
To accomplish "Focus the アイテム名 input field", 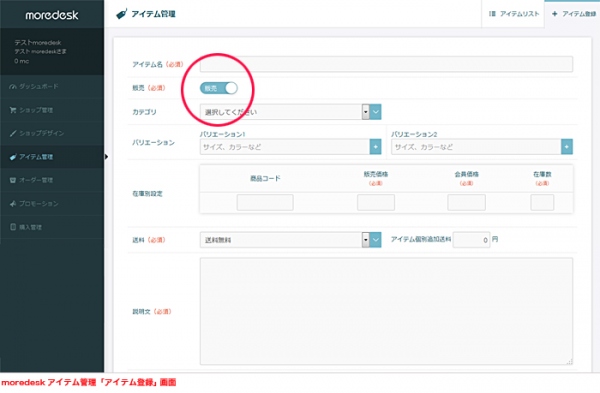I will coord(386,64).
